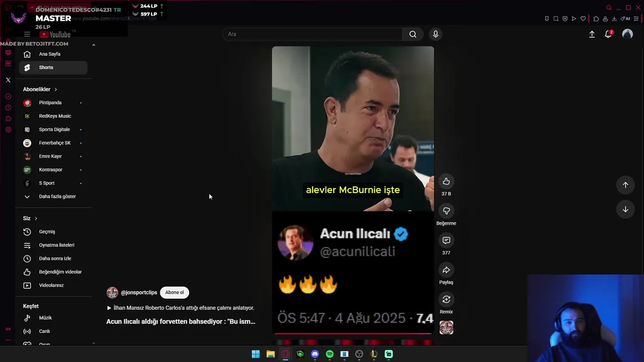This screenshot has width=644, height=362.
Task: Go to Ana Sayfa
Action: pyautogui.click(x=53, y=54)
